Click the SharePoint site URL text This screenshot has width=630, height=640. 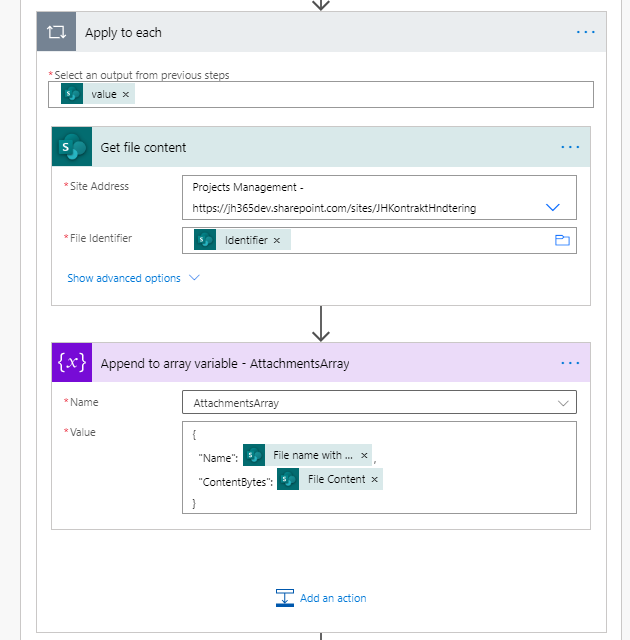coord(334,208)
